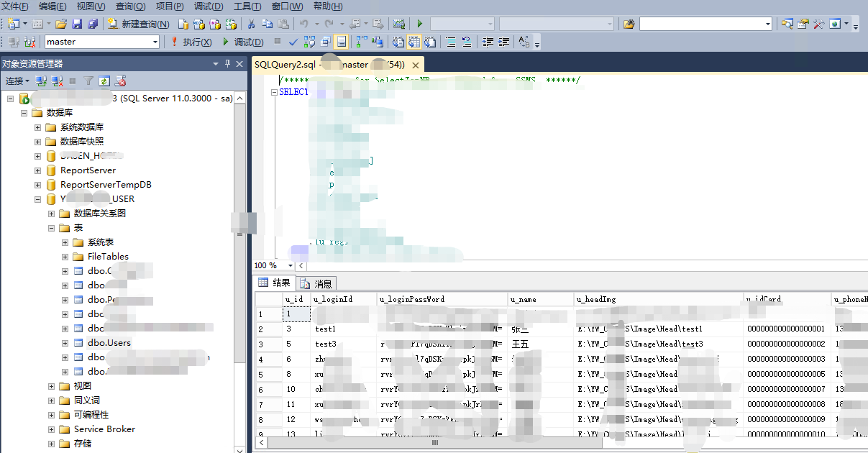Save the current SQL query file
Viewport: 868px width, 453px height.
(x=77, y=24)
